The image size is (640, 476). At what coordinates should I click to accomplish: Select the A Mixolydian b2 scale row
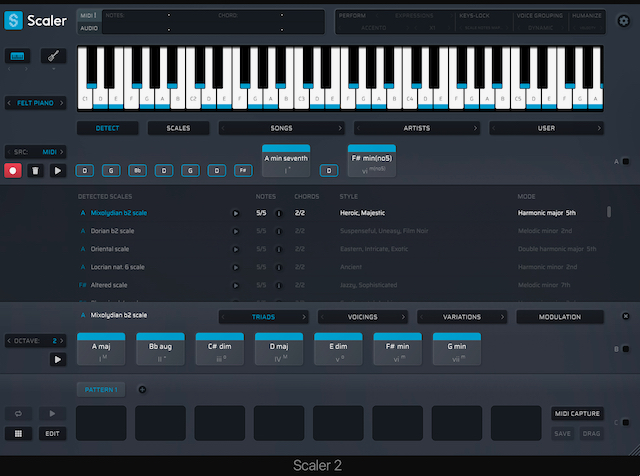[341, 213]
